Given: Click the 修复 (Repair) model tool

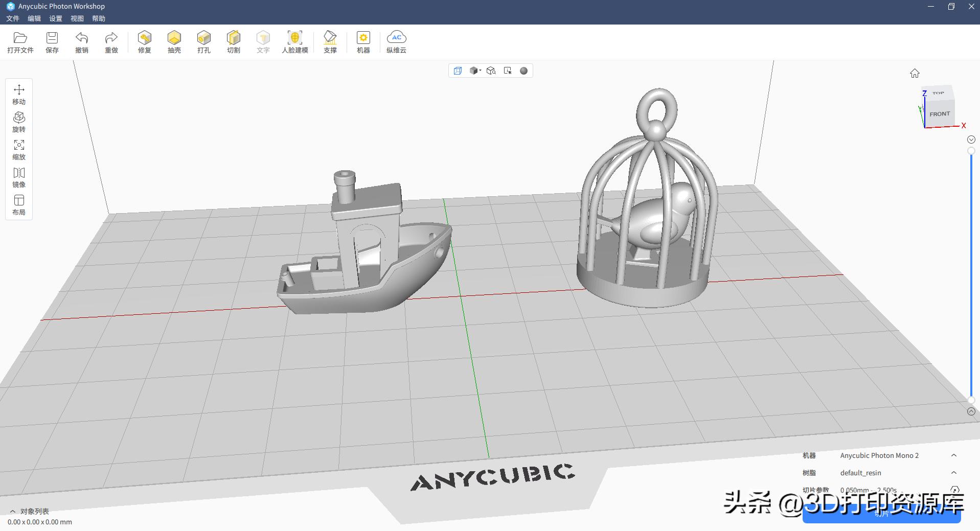Looking at the screenshot, I should pyautogui.click(x=145, y=42).
